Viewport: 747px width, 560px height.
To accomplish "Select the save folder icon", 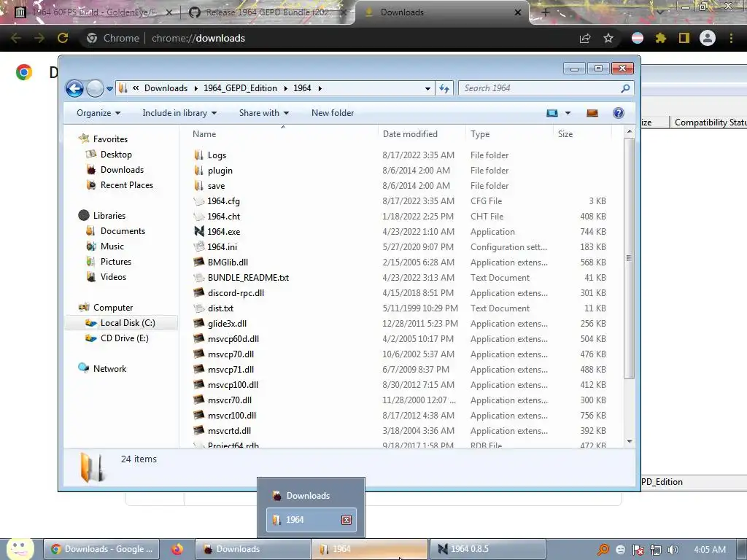I will pyautogui.click(x=198, y=185).
